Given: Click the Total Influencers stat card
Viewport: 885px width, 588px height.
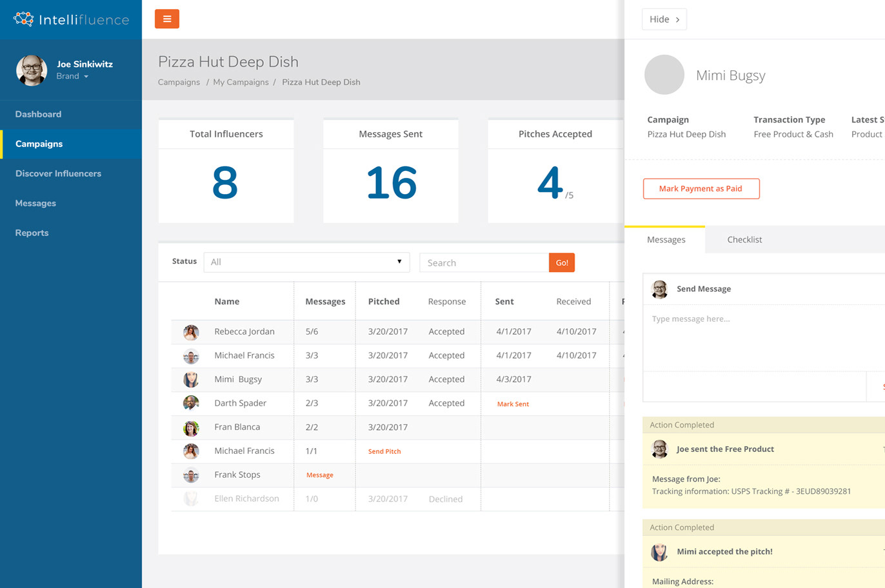Looking at the screenshot, I should (226, 171).
